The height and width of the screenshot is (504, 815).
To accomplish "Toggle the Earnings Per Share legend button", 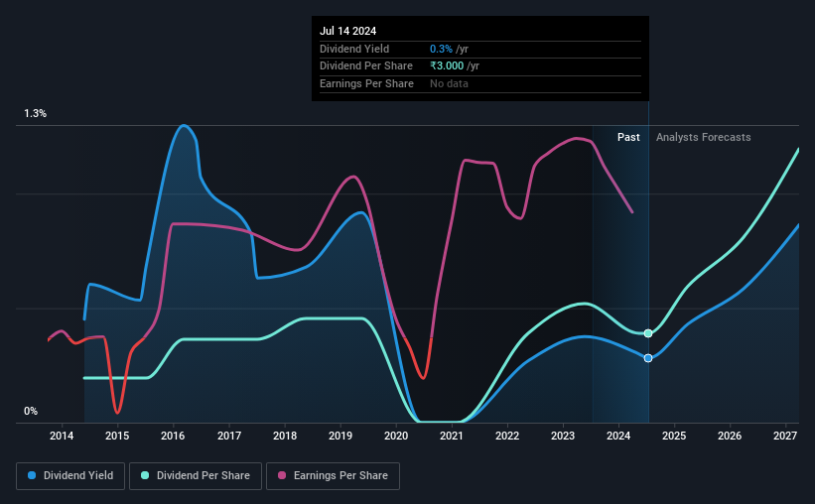I will pos(333,476).
